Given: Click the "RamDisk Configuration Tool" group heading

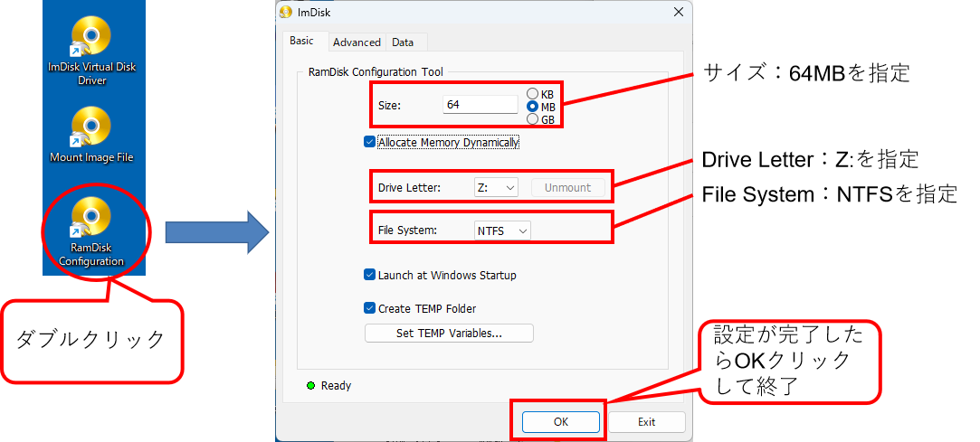Looking at the screenshot, I should coord(376,71).
